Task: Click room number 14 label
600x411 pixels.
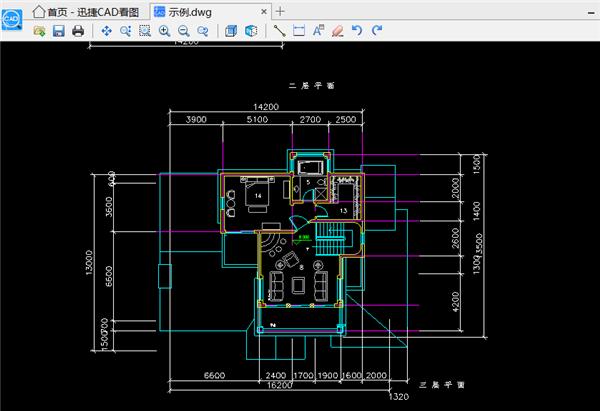Action: 258,196
